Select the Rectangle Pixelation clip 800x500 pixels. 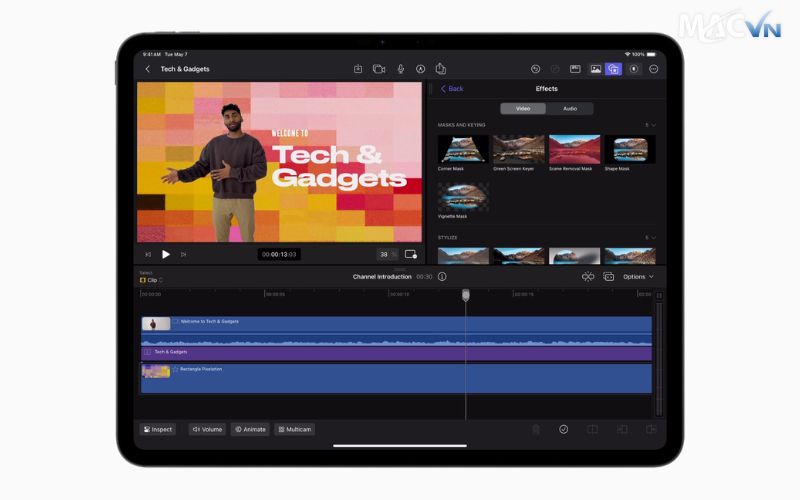click(x=396, y=378)
